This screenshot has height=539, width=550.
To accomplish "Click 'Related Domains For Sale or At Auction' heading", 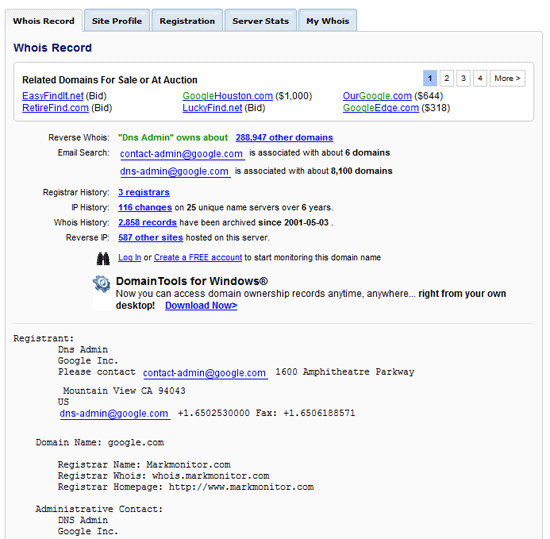I will (x=110, y=80).
